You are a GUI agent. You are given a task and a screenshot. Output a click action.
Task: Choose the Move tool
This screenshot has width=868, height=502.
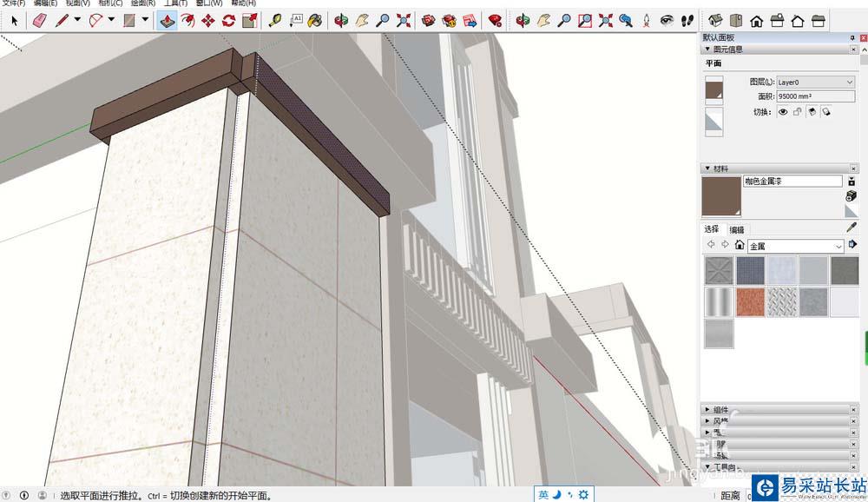click(x=208, y=21)
